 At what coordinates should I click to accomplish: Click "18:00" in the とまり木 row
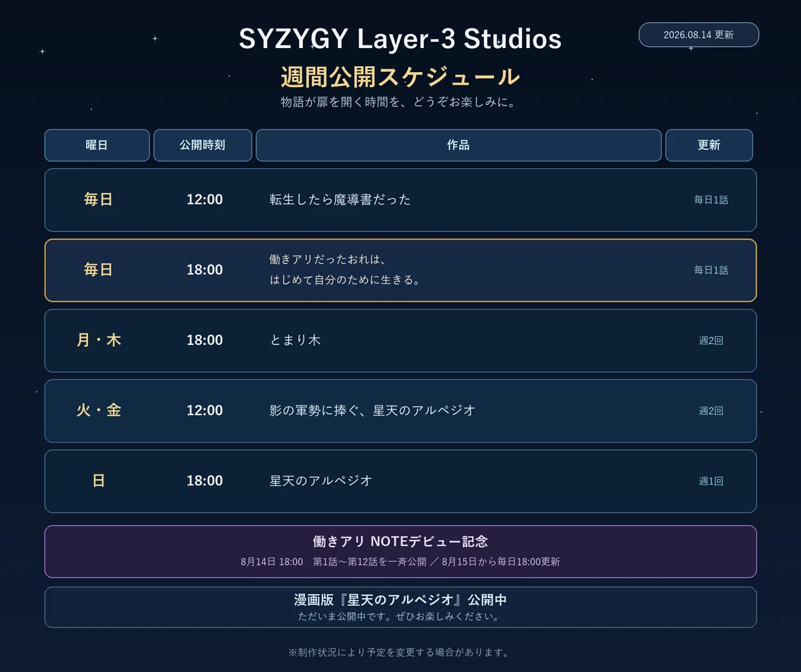point(204,340)
